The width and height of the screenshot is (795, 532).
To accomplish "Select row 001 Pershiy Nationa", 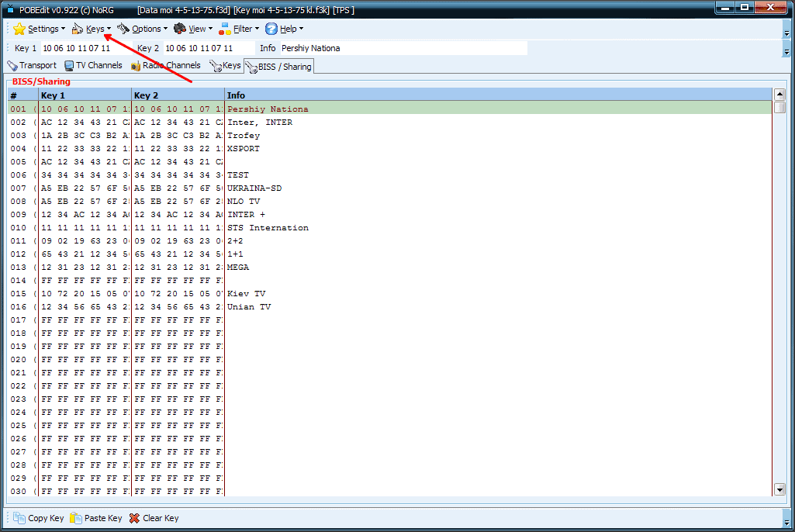I will 389,109.
